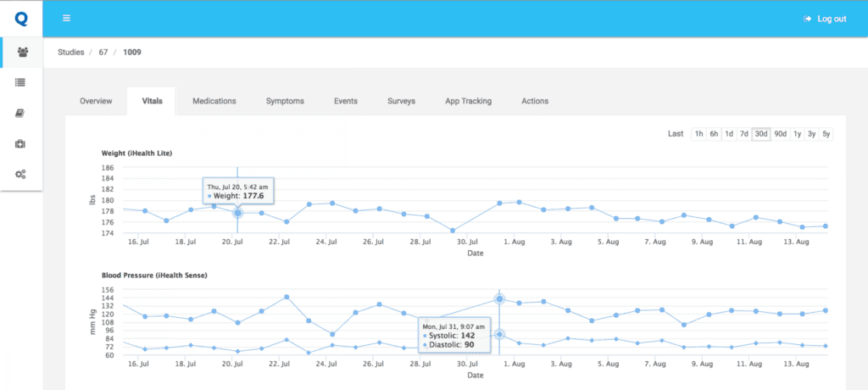The height and width of the screenshot is (390, 868).
Task: Click the 'Last' range label
Action: click(x=676, y=134)
